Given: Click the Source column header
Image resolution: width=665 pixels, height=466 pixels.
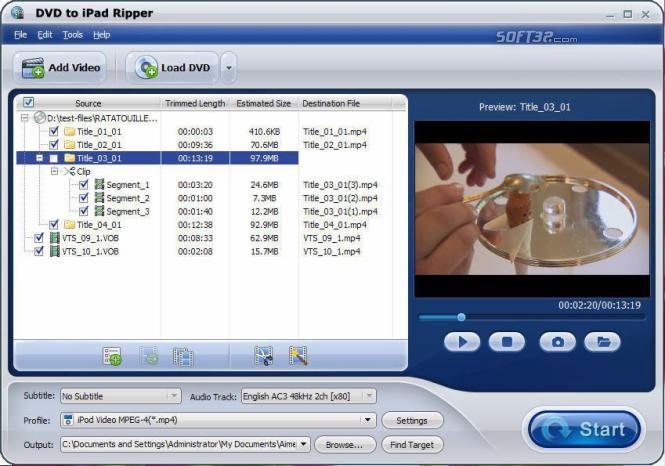Looking at the screenshot, I should click(x=88, y=103).
